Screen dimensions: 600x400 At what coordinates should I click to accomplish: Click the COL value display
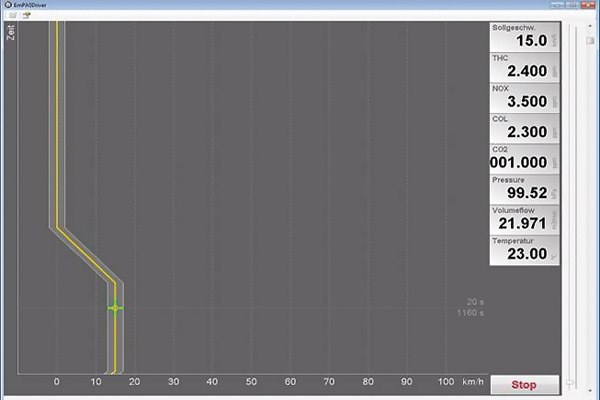coord(526,127)
